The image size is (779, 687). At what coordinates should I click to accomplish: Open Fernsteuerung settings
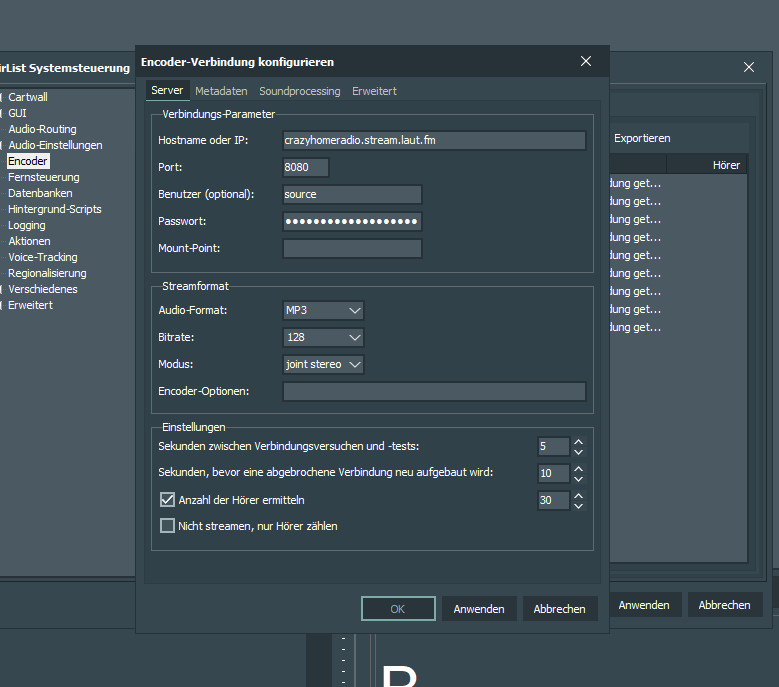(x=44, y=177)
